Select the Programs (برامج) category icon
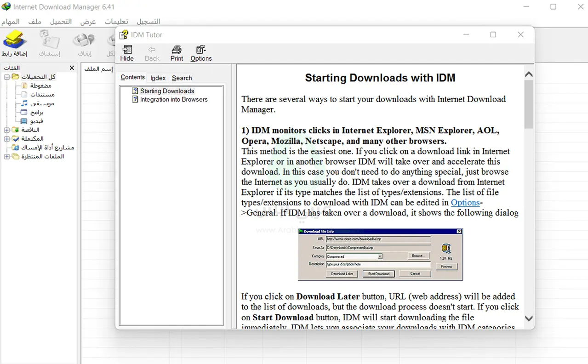This screenshot has width=588, height=364. 24,112
